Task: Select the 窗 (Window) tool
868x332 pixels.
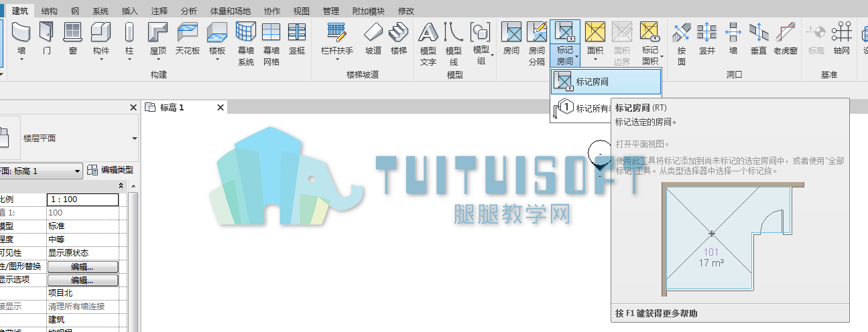Action: pos(72,38)
